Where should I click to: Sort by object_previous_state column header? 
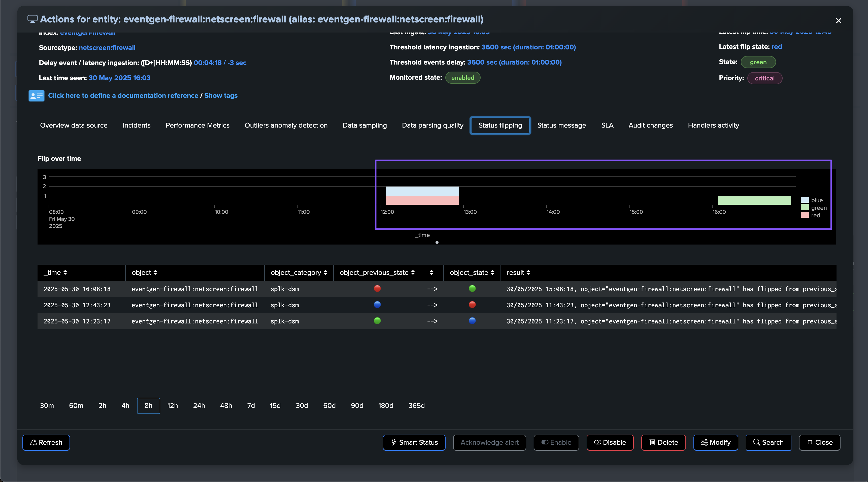(x=377, y=273)
